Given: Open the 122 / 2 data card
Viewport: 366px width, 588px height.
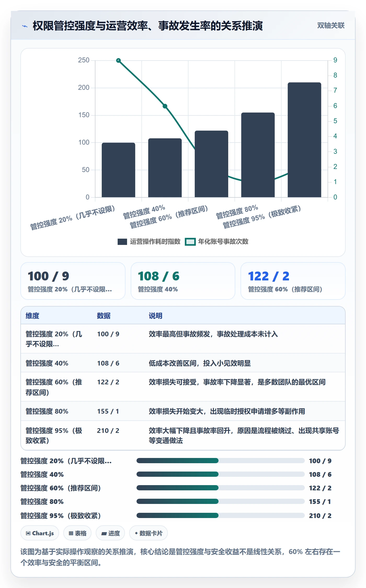Looking at the screenshot, I should coord(293,281).
